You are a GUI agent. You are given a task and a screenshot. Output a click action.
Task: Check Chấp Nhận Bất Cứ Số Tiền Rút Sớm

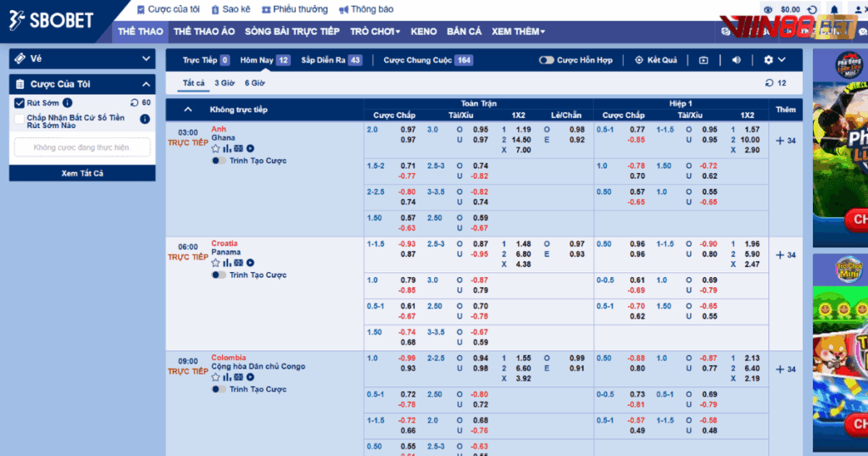click(x=19, y=119)
